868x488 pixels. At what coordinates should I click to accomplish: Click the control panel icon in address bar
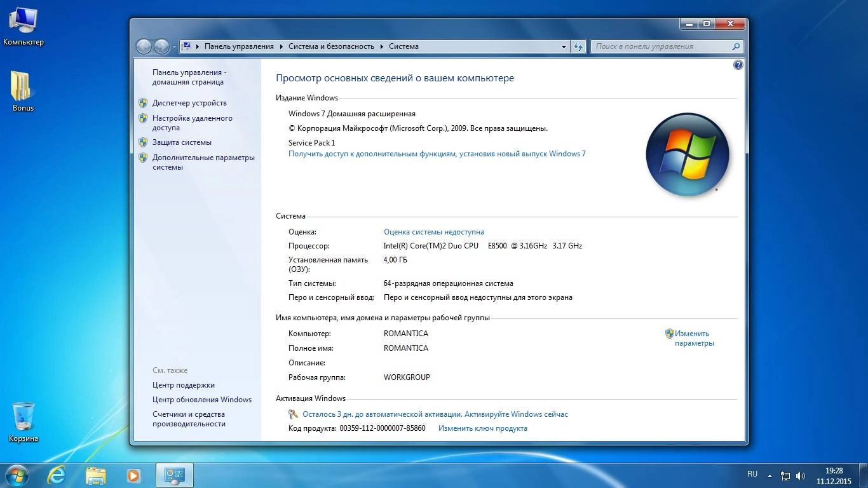pos(186,46)
